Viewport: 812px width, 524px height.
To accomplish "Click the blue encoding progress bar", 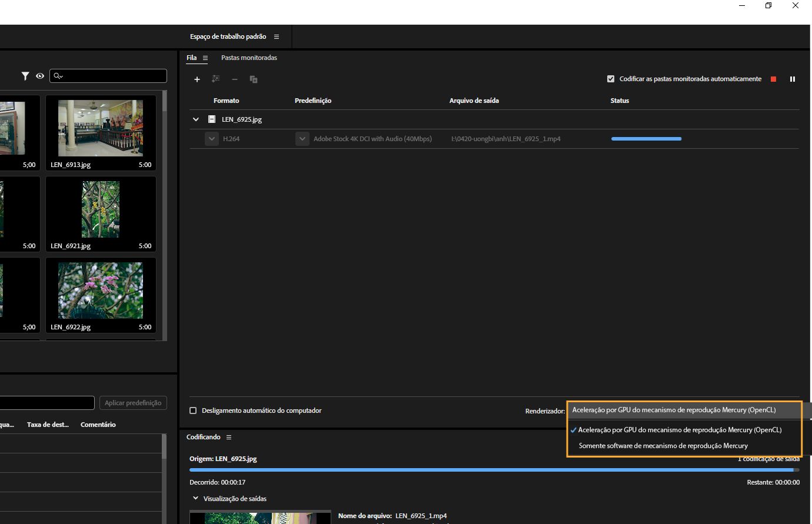I will point(645,138).
